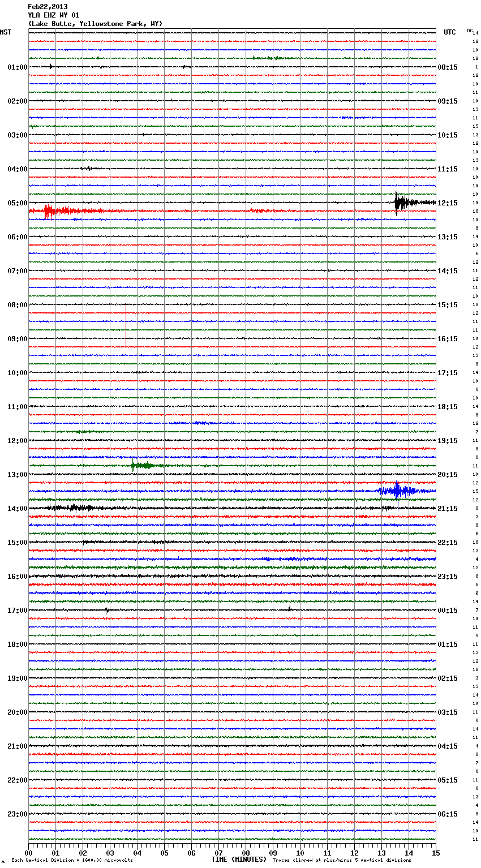The image size is (481, 868).
Task: Click the 18:15 UTC time label
Action: click(x=448, y=407)
